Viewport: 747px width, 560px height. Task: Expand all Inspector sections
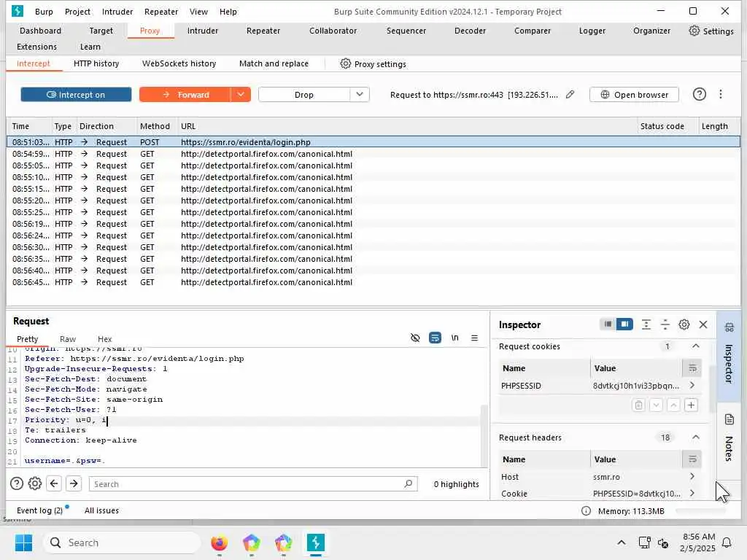tap(646, 324)
